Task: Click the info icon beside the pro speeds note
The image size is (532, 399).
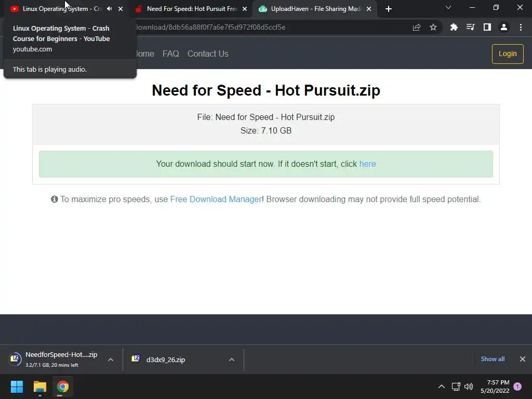Action: click(54, 199)
